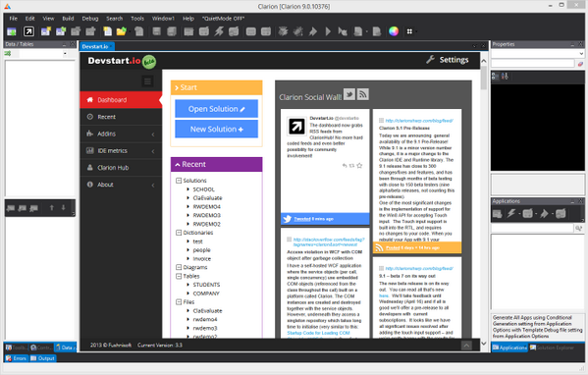Open the stackoverflow.com feed link
Screen dimensions: 588x375
(x=329, y=241)
